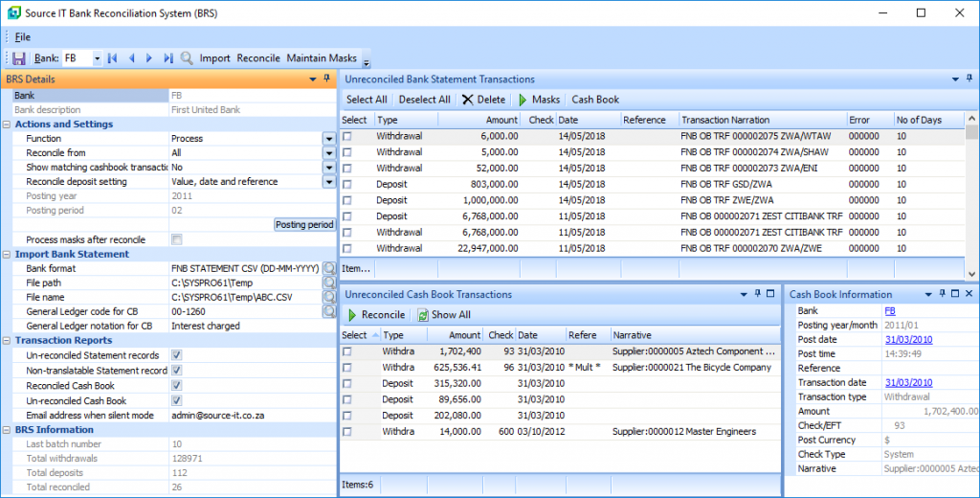Image resolution: width=980 pixels, height=498 pixels.
Task: Click Maintain Masks in the toolbar
Action: point(322,58)
